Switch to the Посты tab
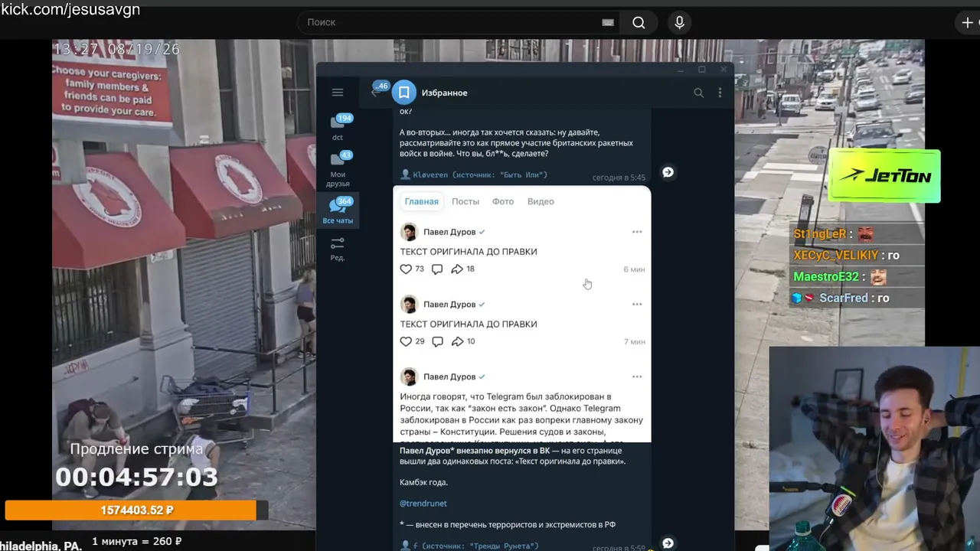980x551 pixels. pyautogui.click(x=465, y=201)
